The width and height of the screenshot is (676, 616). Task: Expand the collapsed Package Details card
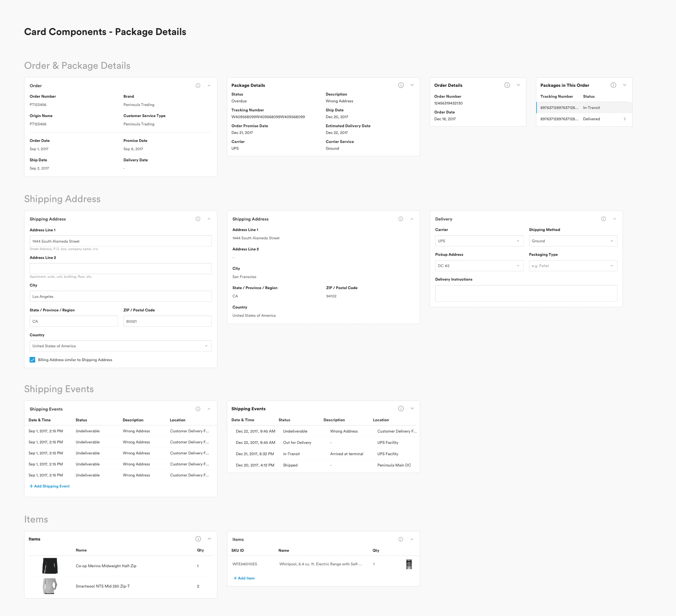(x=412, y=85)
